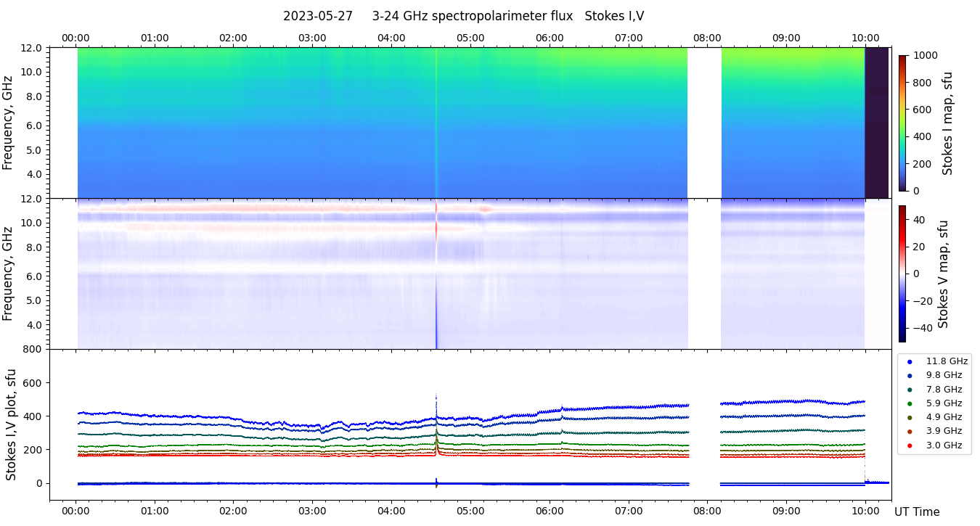
Task: Select the flare spike in the Stokes I map
Action: point(436,123)
